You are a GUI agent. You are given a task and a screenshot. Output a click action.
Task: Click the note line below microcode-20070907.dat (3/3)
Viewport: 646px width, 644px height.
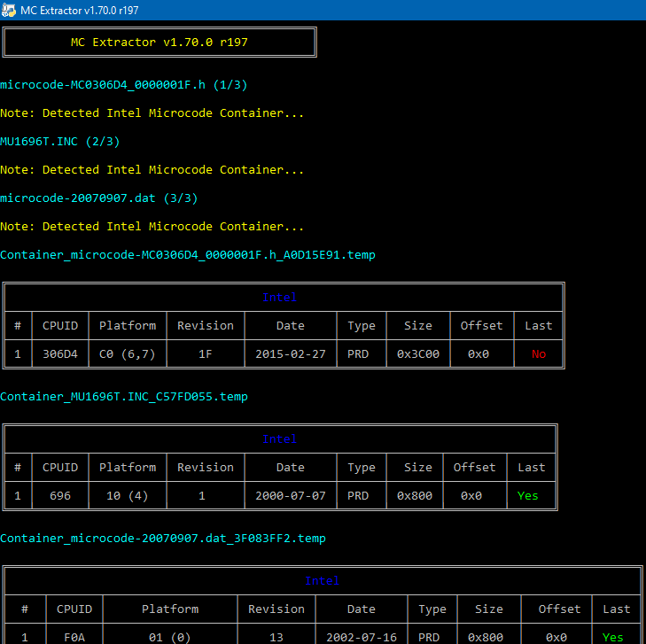tap(152, 227)
